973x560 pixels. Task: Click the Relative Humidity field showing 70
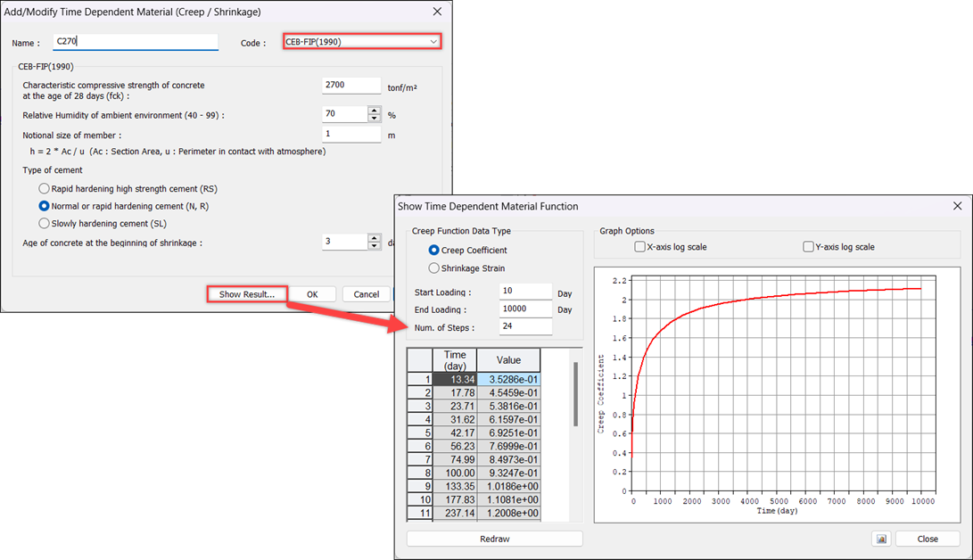[344, 114]
